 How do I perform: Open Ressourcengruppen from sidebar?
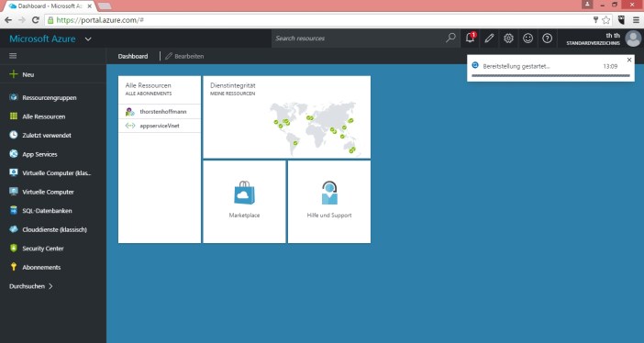point(50,98)
